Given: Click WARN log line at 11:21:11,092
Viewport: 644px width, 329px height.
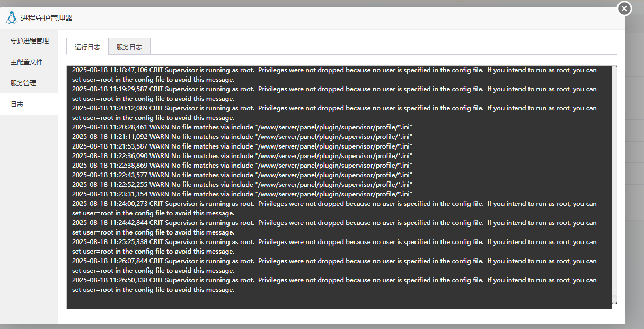Looking at the screenshot, I should tap(242, 137).
